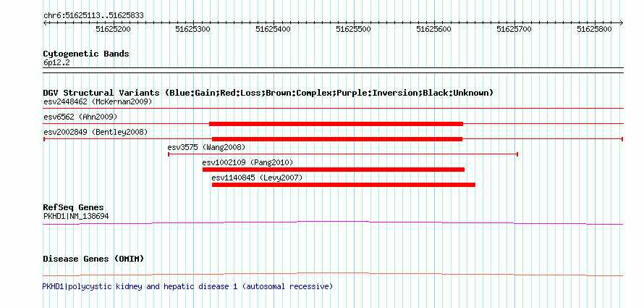Click the red bar of esv1002109

[x=334, y=170]
